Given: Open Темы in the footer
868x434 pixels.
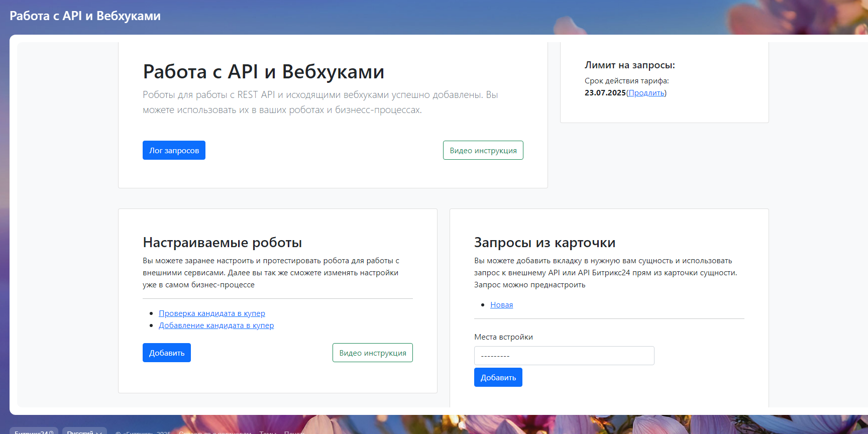Looking at the screenshot, I should click(268, 432).
